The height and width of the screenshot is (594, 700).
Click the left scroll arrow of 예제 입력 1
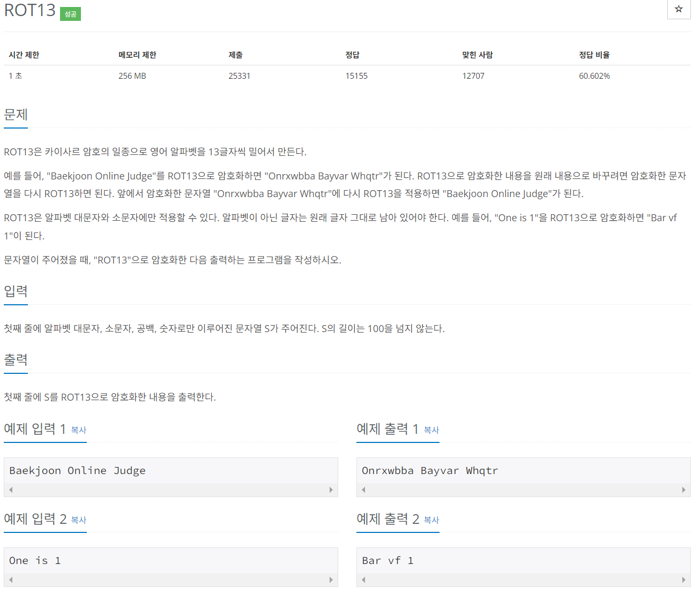[10, 490]
